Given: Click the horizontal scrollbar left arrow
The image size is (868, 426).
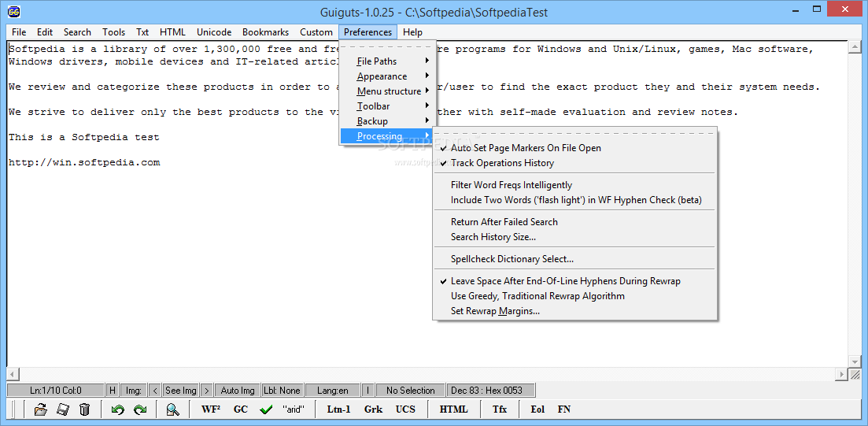Looking at the screenshot, I should [13, 375].
